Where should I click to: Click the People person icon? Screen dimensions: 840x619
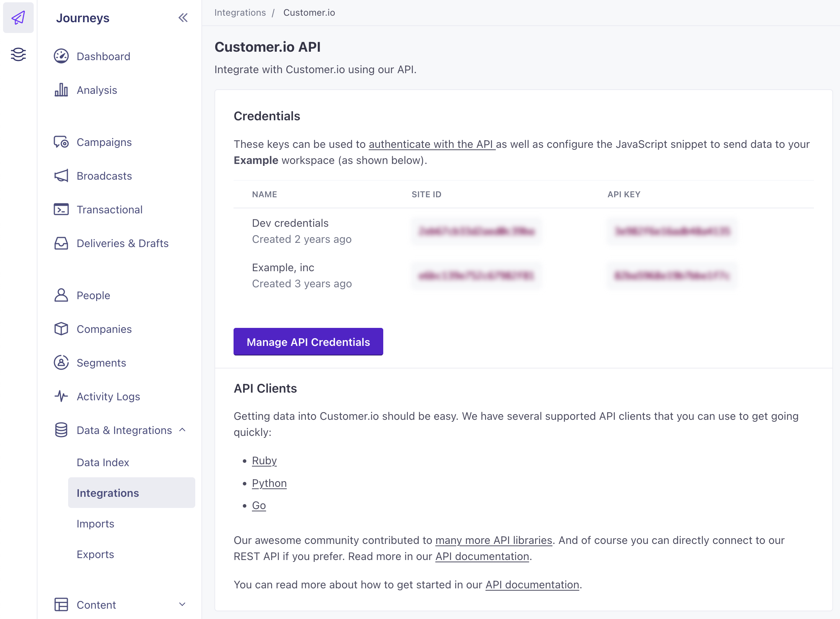coord(61,295)
